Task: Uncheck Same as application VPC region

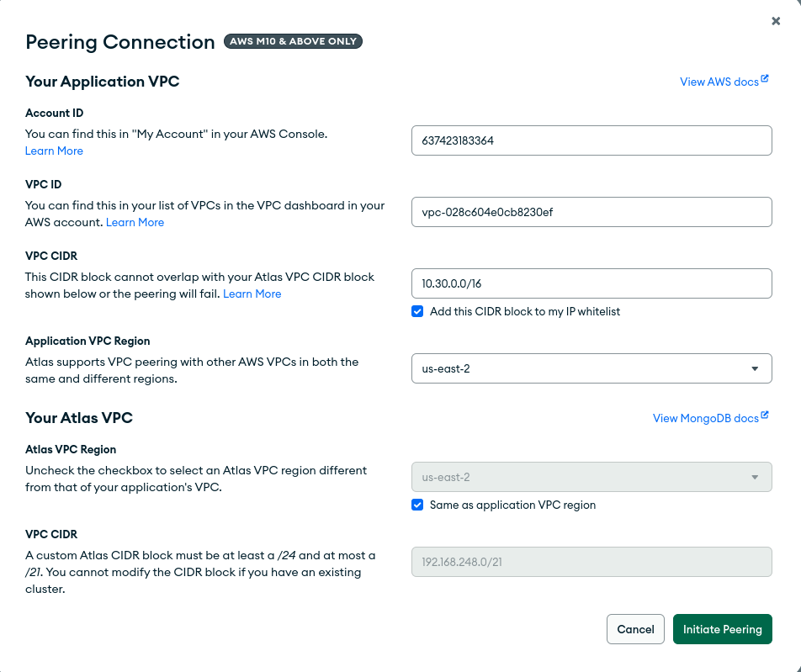Action: pos(417,505)
